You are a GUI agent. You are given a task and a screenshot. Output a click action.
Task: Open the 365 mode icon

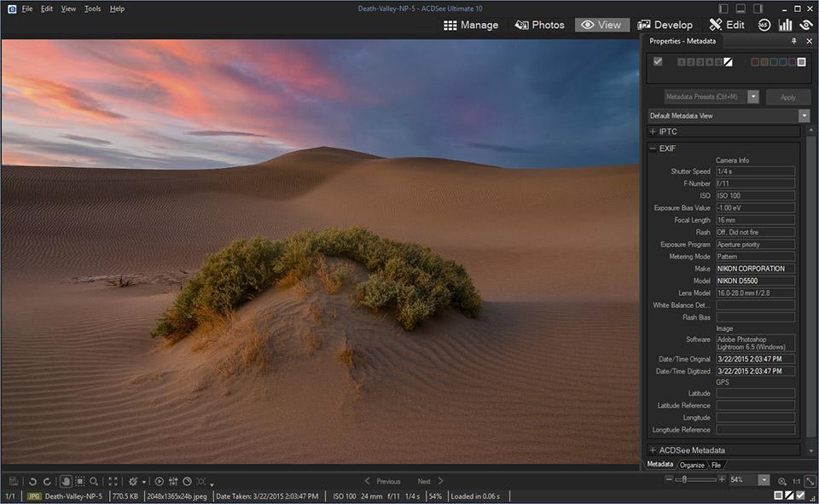tap(764, 25)
